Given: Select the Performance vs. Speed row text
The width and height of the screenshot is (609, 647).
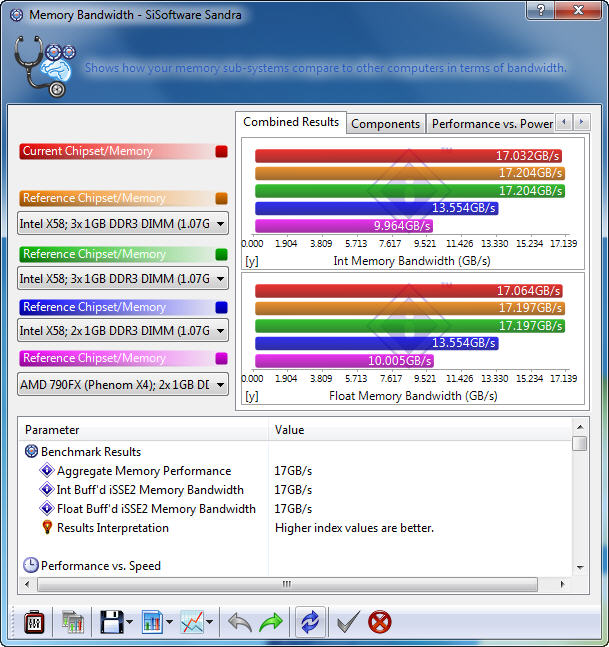Looking at the screenshot, I should (101, 565).
